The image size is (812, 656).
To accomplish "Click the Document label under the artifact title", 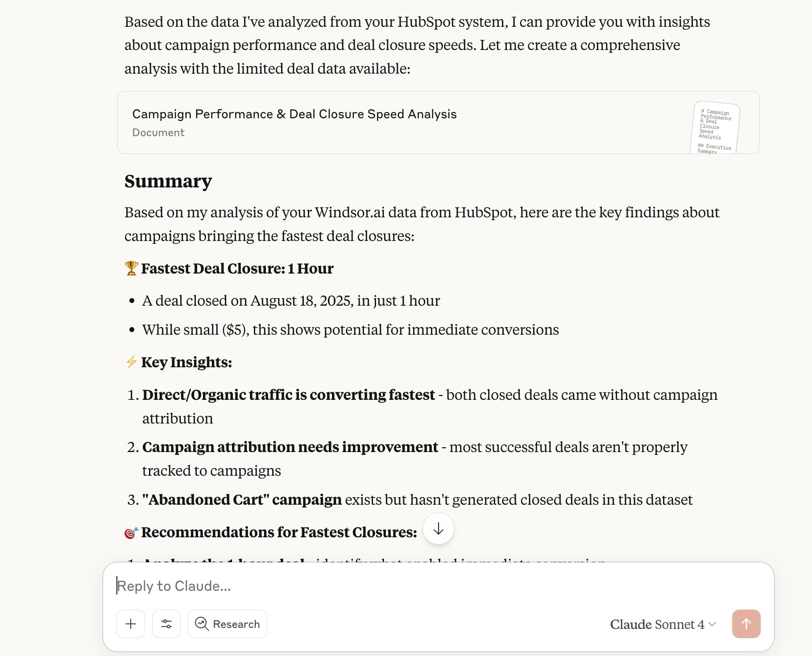I will 158,132.
